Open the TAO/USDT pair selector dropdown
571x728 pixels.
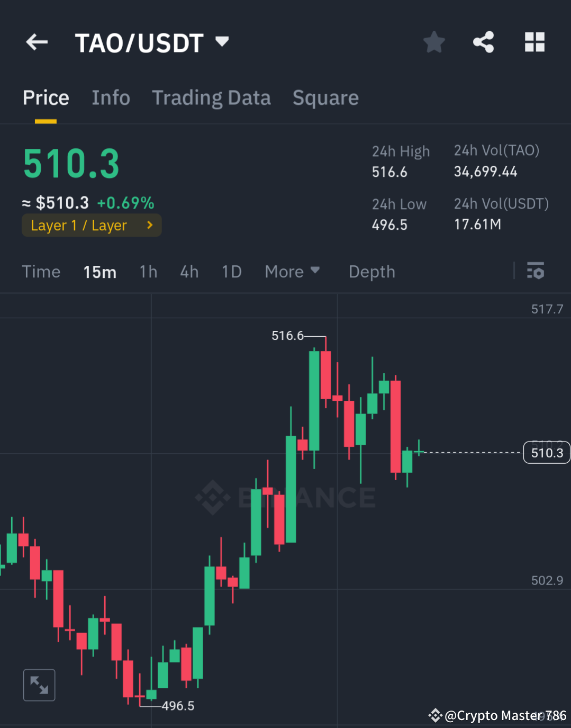[222, 41]
